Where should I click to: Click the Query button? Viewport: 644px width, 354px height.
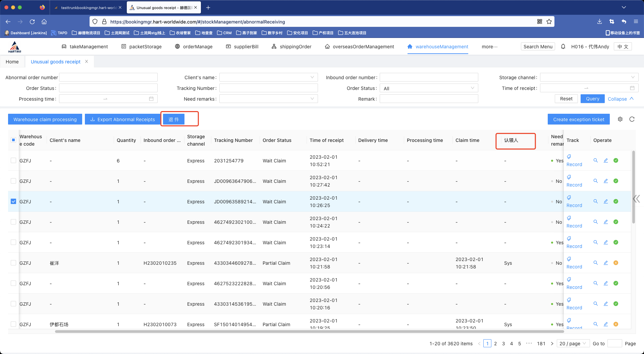pyautogui.click(x=592, y=99)
